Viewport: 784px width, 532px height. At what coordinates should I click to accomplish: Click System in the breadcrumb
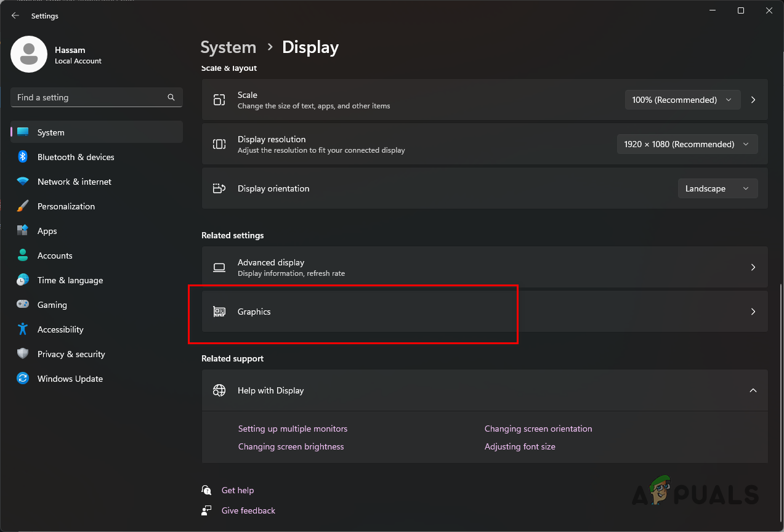coord(228,47)
